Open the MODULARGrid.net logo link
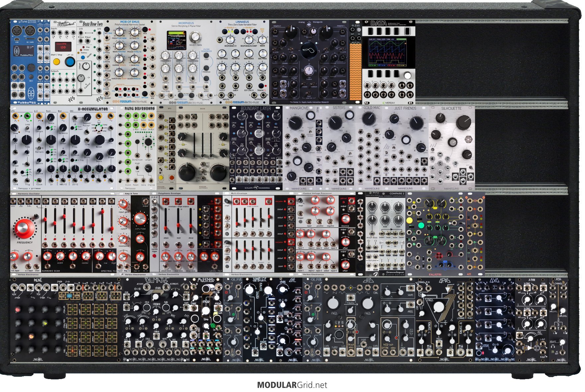 point(292,385)
